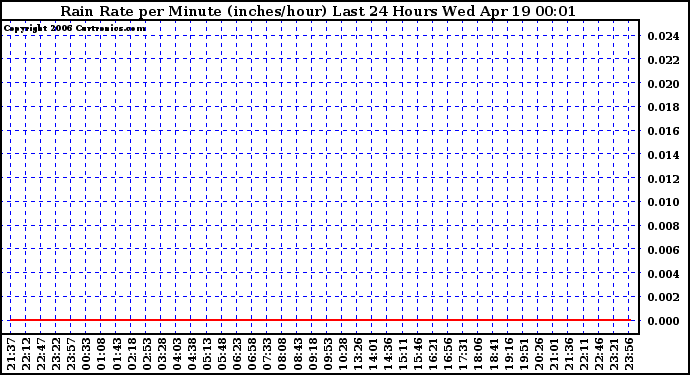The height and width of the screenshot is (375, 690).
Task: Click the 0.008 y-axis label
Action: click(x=663, y=226)
